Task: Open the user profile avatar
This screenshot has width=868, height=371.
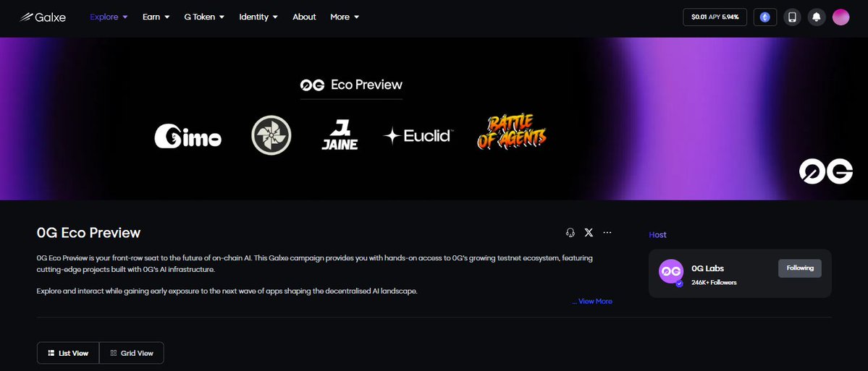Action: (x=841, y=17)
